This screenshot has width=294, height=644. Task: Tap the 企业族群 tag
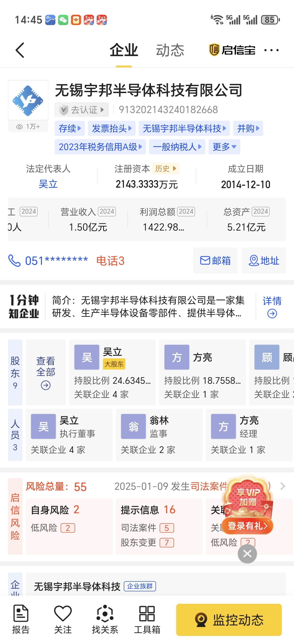[x=140, y=586]
